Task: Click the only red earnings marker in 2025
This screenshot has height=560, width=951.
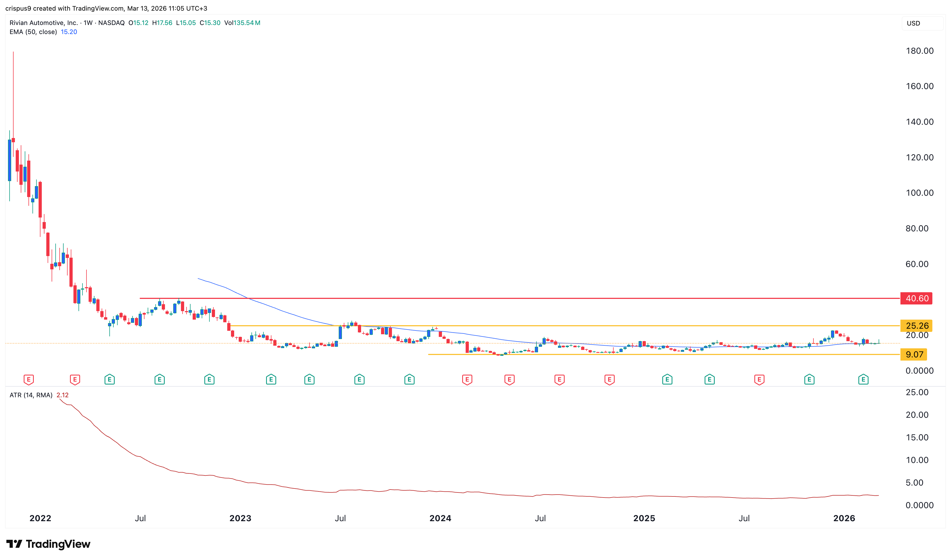Action: [x=759, y=379]
